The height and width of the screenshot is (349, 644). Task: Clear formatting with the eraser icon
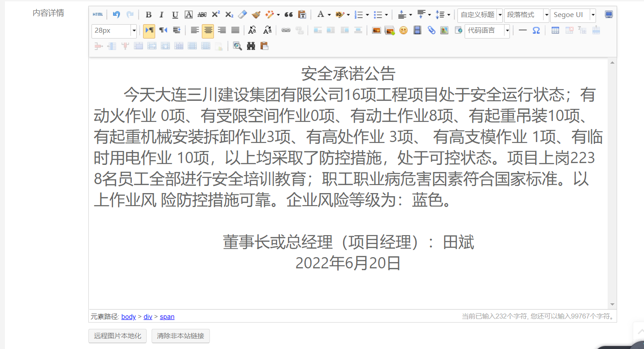point(243,15)
